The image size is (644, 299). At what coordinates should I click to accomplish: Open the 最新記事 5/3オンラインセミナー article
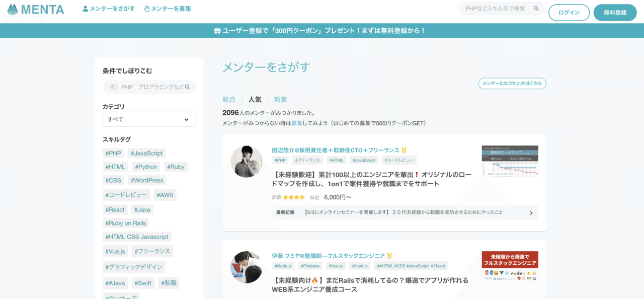405,212
